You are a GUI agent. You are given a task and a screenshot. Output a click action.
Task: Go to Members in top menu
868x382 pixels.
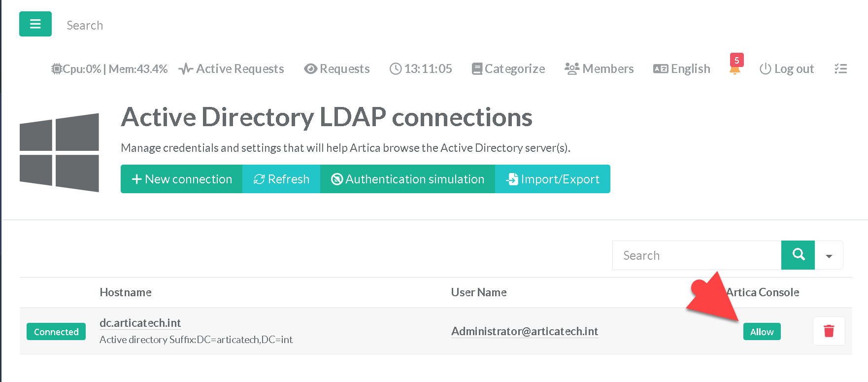pos(599,69)
